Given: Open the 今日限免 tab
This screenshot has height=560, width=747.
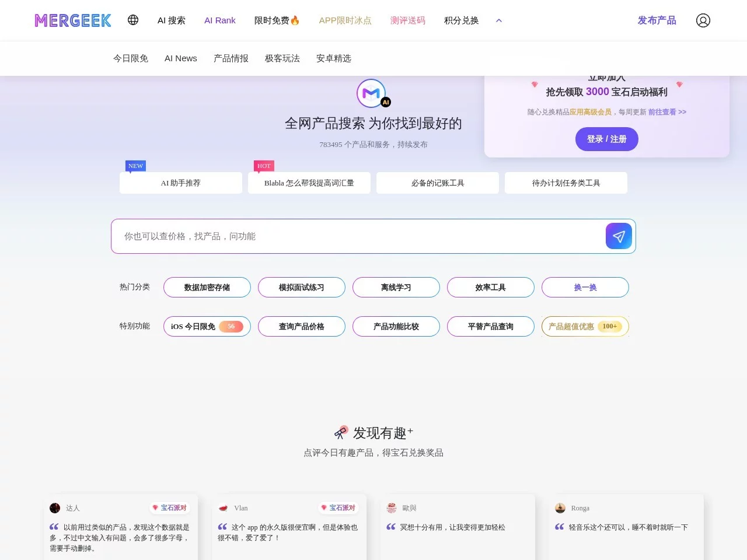Looking at the screenshot, I should 131,58.
